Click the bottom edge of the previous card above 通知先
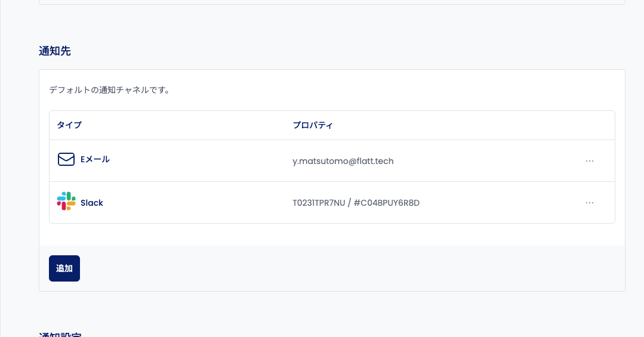 click(x=332, y=4)
